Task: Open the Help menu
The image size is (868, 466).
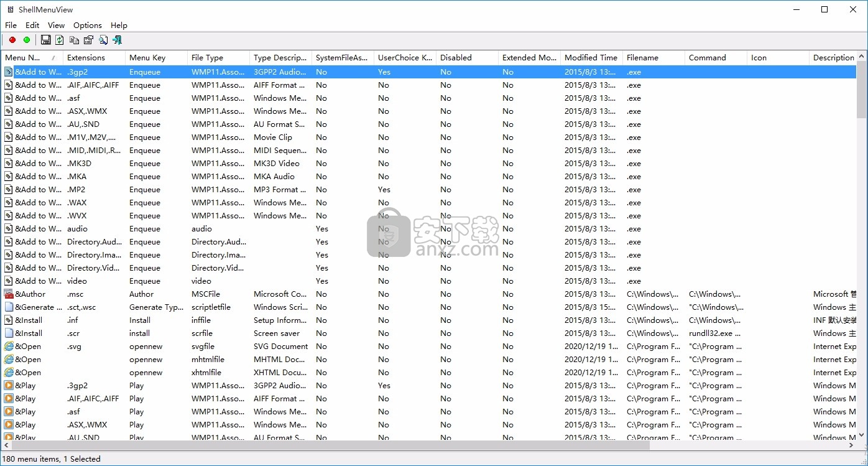Action: 119,25
